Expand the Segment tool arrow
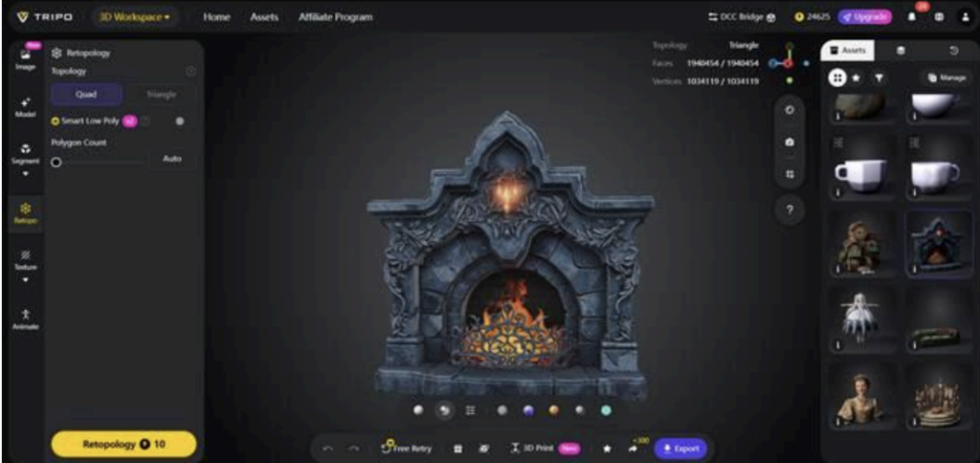 (x=26, y=175)
